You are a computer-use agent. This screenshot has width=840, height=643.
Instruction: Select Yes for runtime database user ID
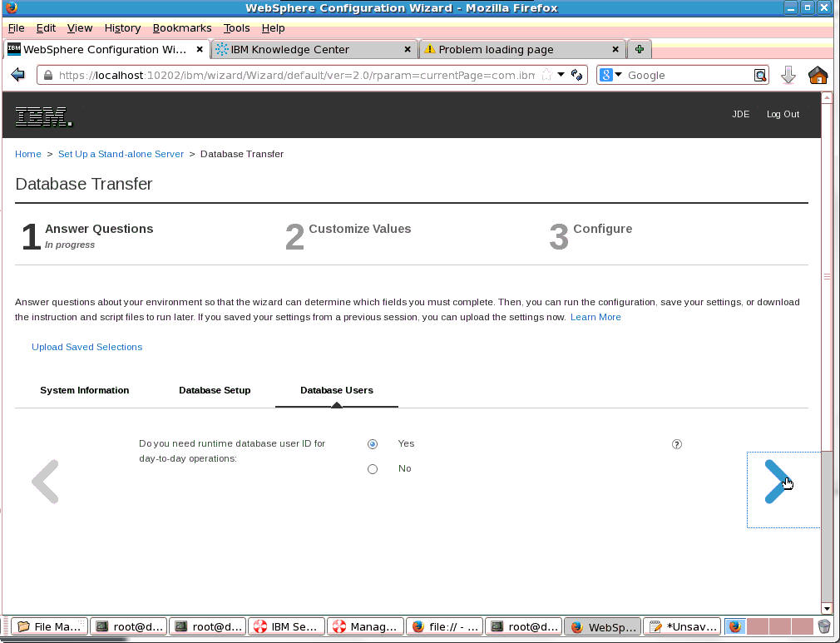coord(373,443)
